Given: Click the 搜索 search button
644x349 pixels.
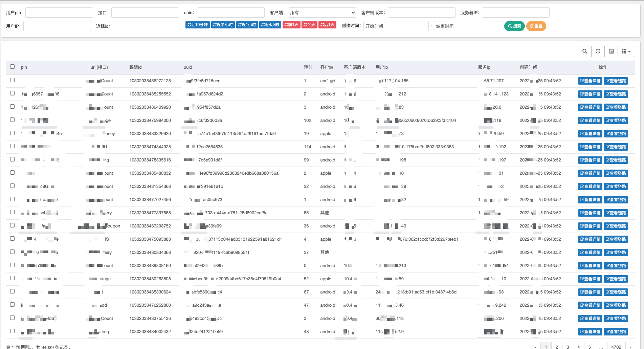Looking at the screenshot, I should click(x=514, y=26).
